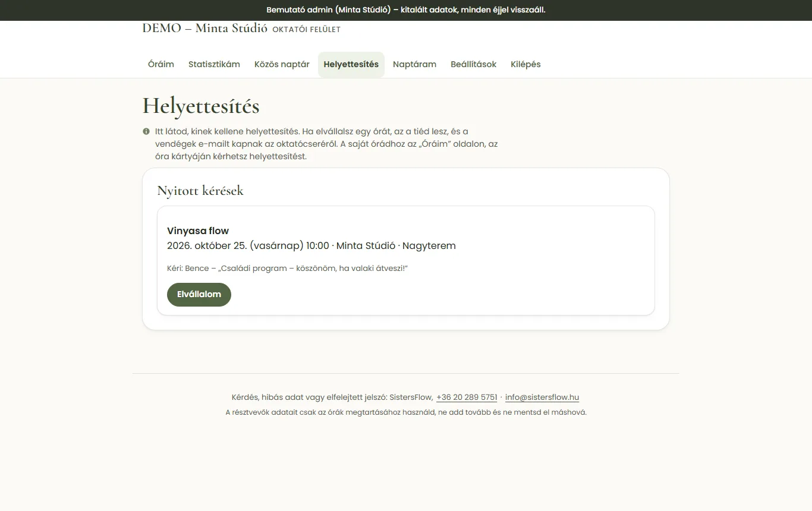Go to the Naptáram tab
This screenshot has height=511, width=812.
(x=414, y=64)
